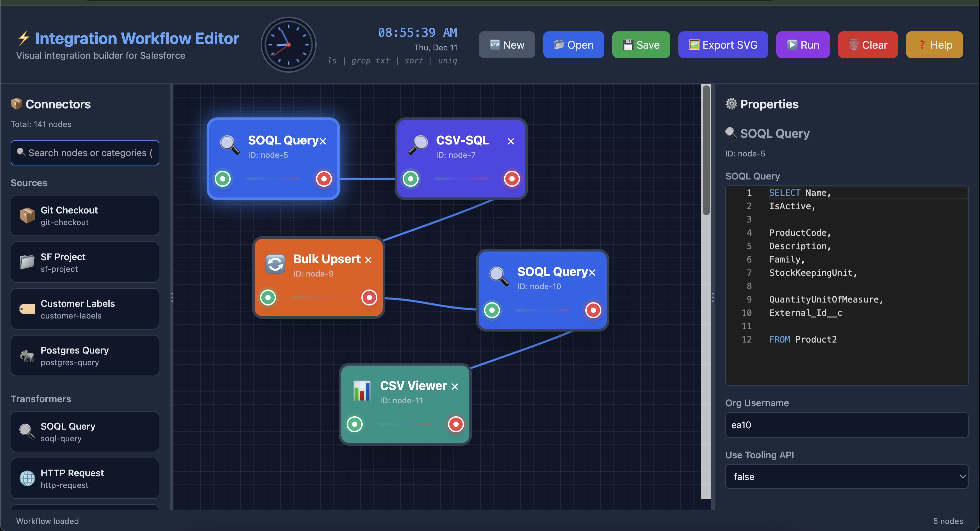Toggle the red output port on node-5
The width and height of the screenshot is (980, 531).
coord(324,178)
